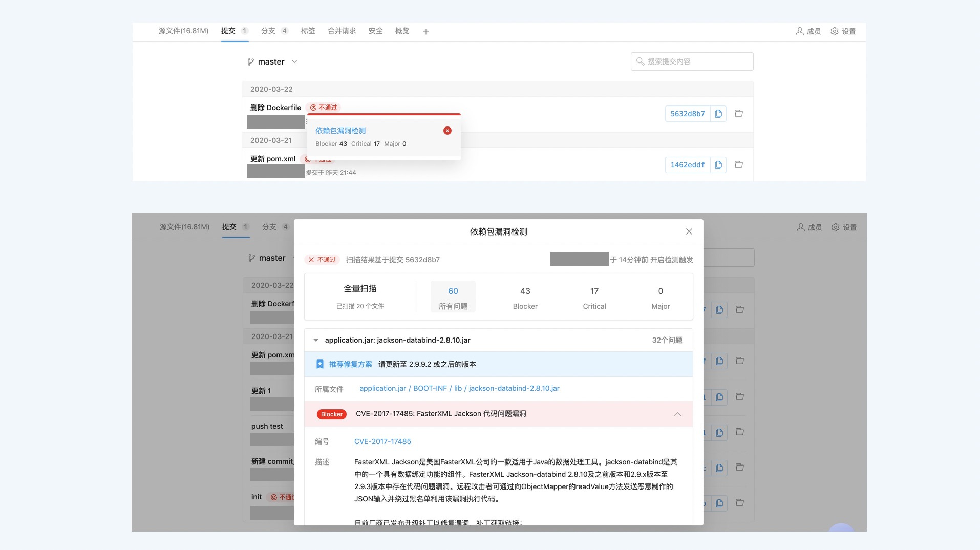Folder icon in bottom panel 更新 pom.xml row
Viewport: 980px width, 550px height.
[740, 361]
